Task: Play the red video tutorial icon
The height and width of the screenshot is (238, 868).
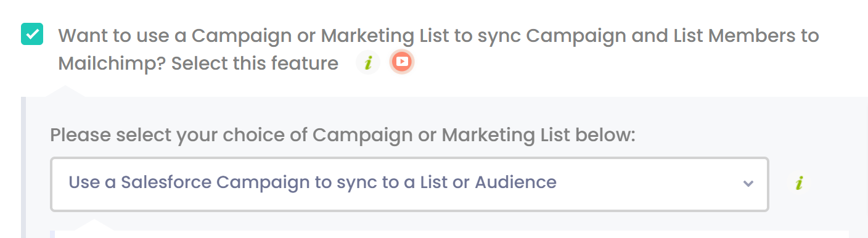Action: click(402, 62)
